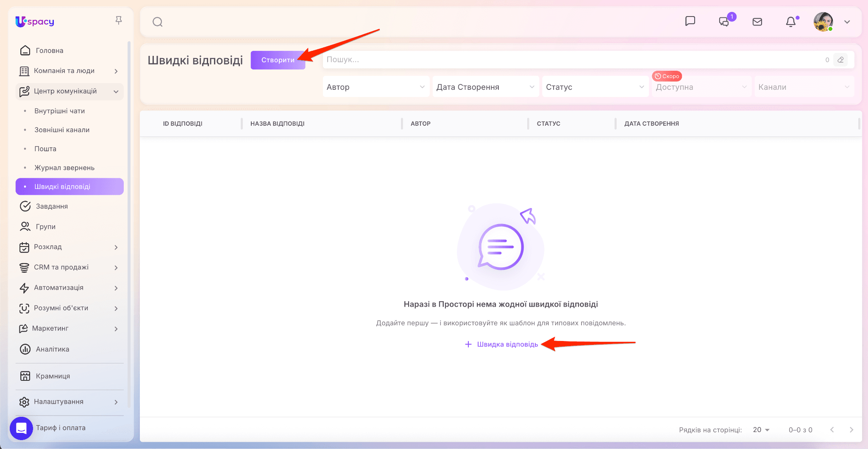Click the Створити button
This screenshot has height=449, width=868.
278,60
